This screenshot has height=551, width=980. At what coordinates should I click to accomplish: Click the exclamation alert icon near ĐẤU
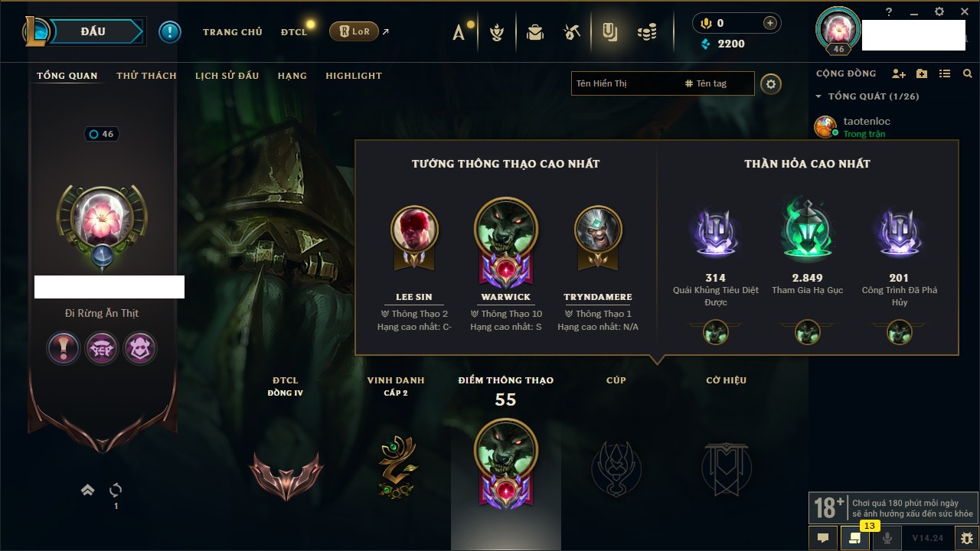tap(170, 32)
